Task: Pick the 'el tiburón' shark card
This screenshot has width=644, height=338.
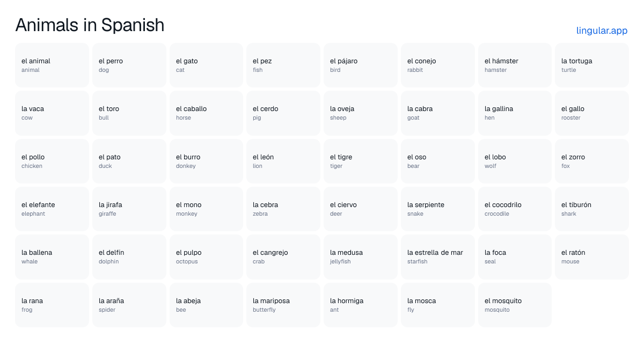Action: click(x=592, y=209)
